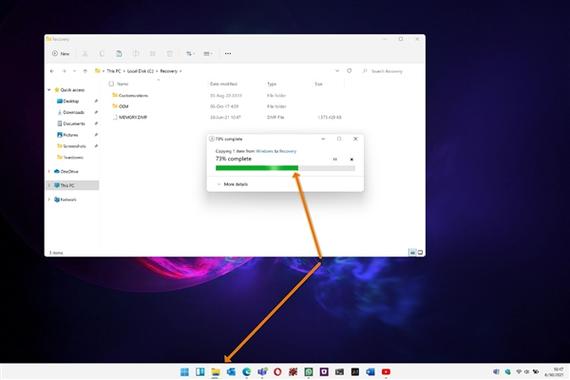Open the Sort options dropdown
Image resolution: width=570 pixels, height=380 pixels.
[190, 53]
